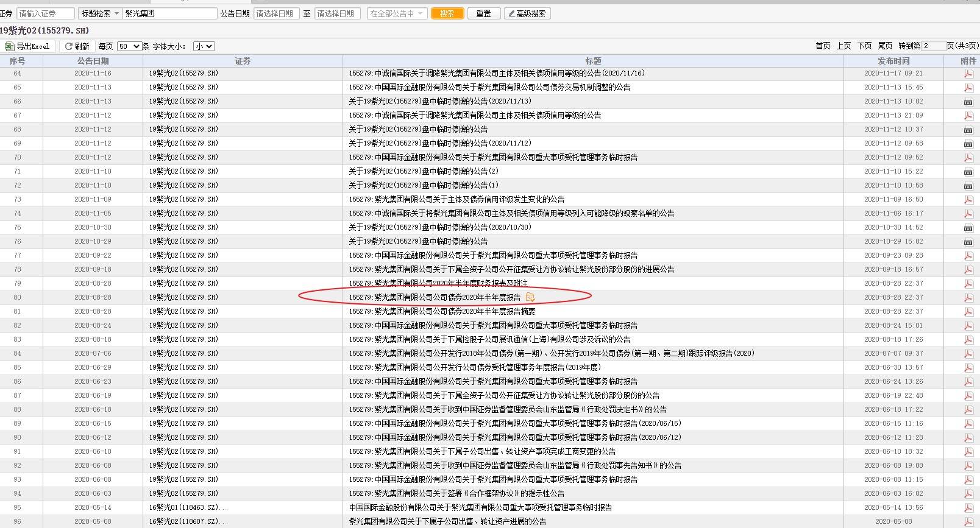This screenshot has height=528, width=980.
Task: Open row 79 2020年半年度财务报表及附注
Action: coord(438,284)
